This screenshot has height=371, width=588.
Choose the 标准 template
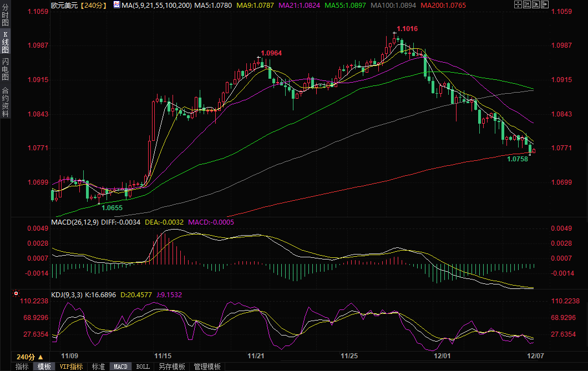click(x=98, y=367)
